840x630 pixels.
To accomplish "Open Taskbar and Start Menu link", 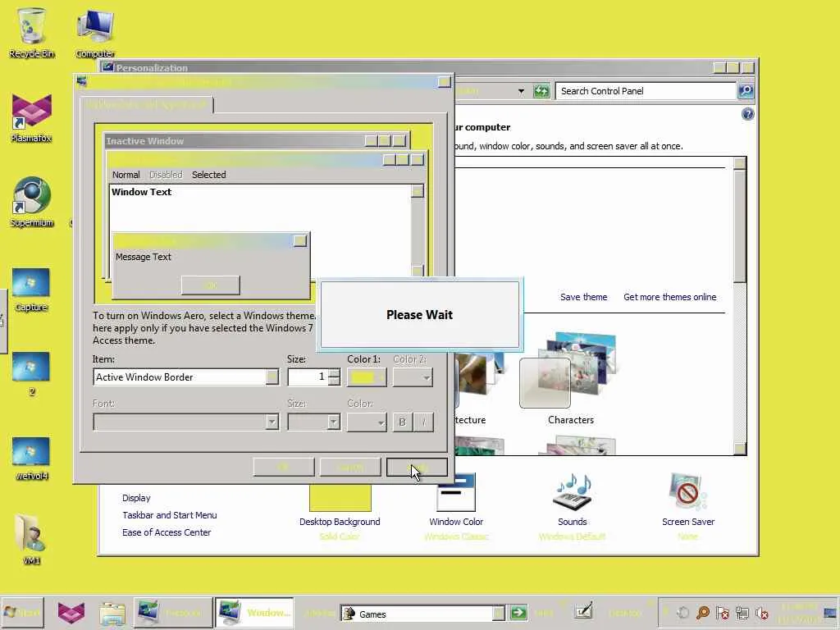I will [x=169, y=515].
